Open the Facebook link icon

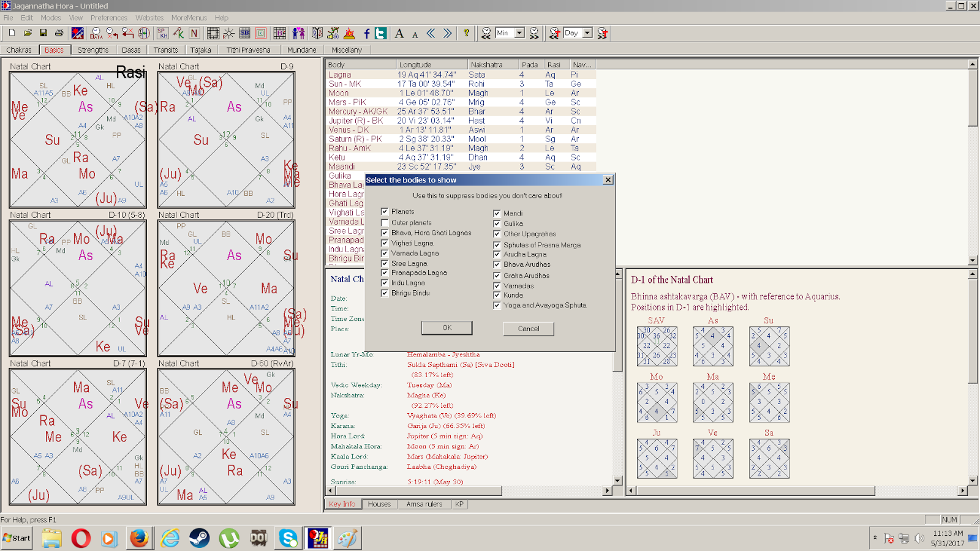click(x=366, y=33)
